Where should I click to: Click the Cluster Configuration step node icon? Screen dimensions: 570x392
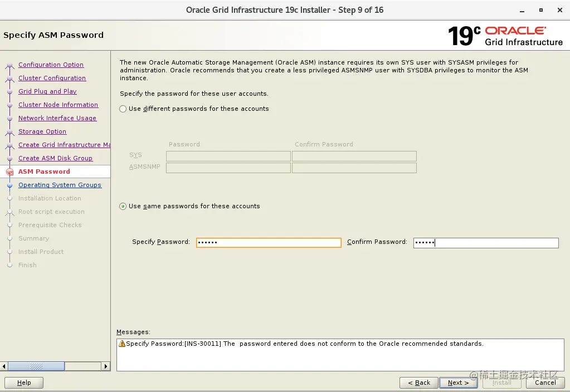click(x=10, y=79)
